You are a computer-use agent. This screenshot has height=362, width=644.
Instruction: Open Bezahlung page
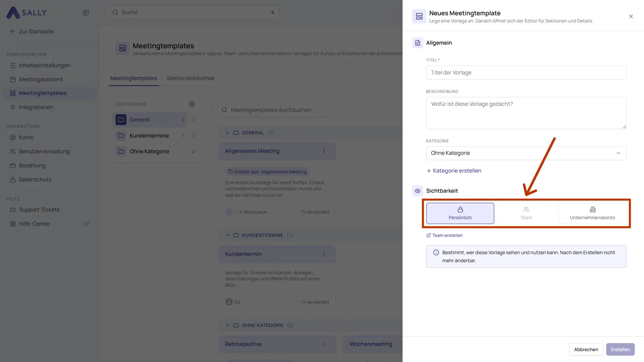(x=49, y=165)
